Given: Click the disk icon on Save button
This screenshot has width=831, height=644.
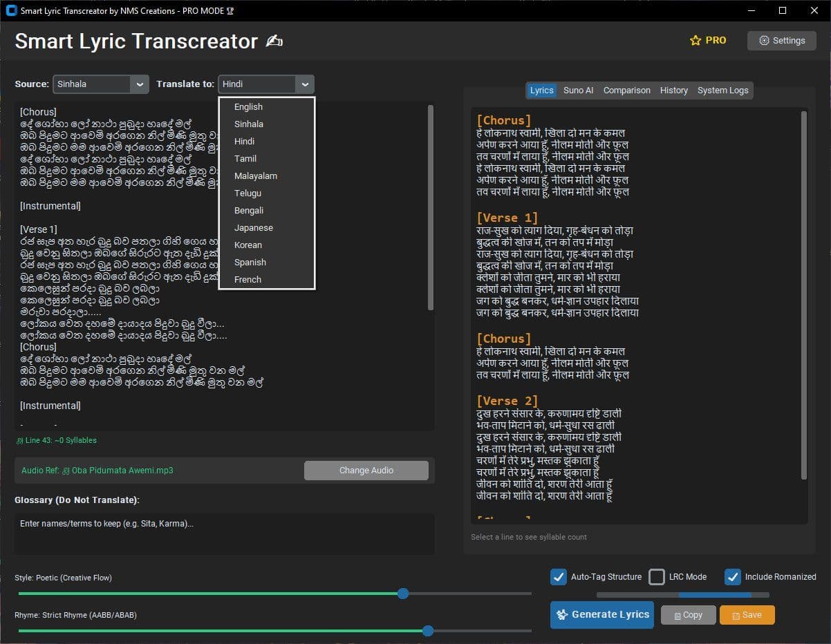Looking at the screenshot, I should (x=736, y=616).
